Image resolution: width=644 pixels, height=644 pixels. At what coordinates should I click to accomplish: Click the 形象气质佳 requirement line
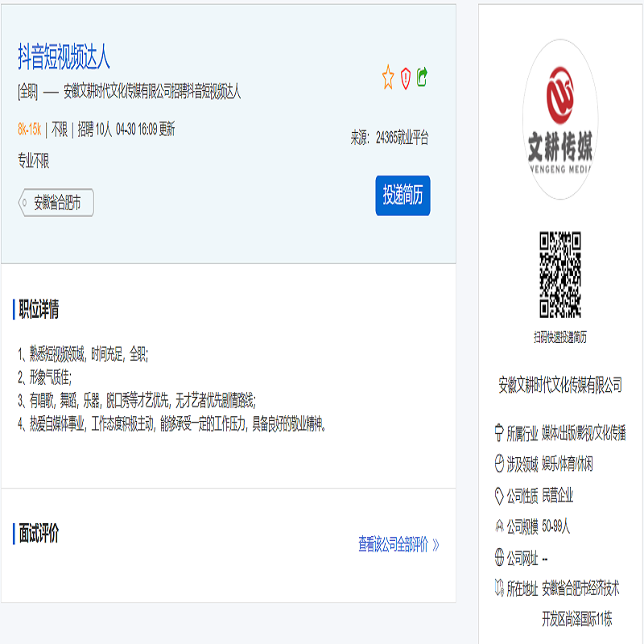pos(45,377)
